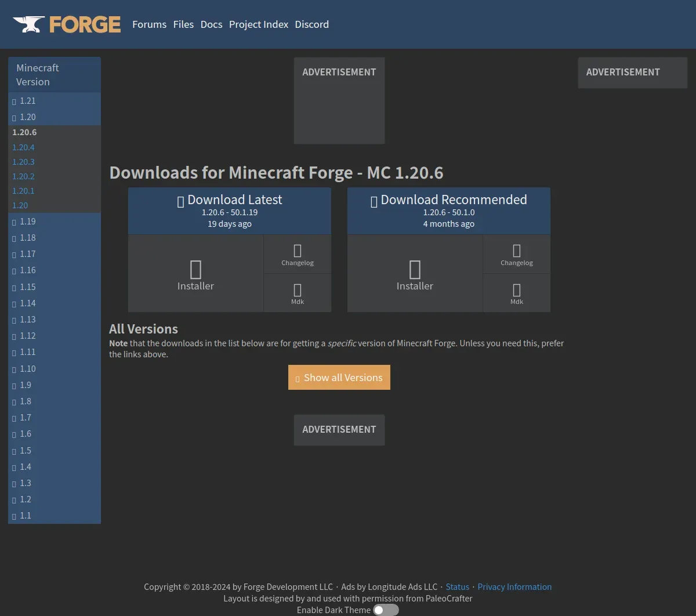The image size is (696, 616).
Task: Expand the 1.17 version group
Action: point(55,254)
